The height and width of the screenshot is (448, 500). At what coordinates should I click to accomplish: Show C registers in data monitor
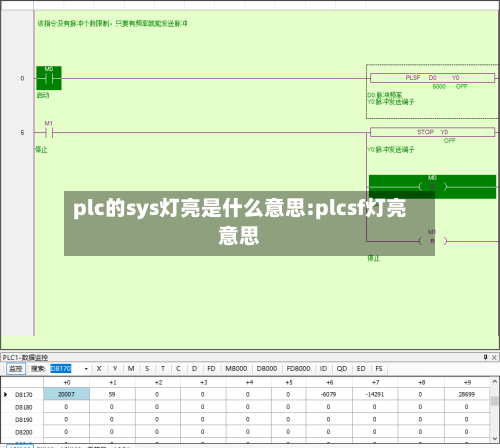click(x=178, y=369)
